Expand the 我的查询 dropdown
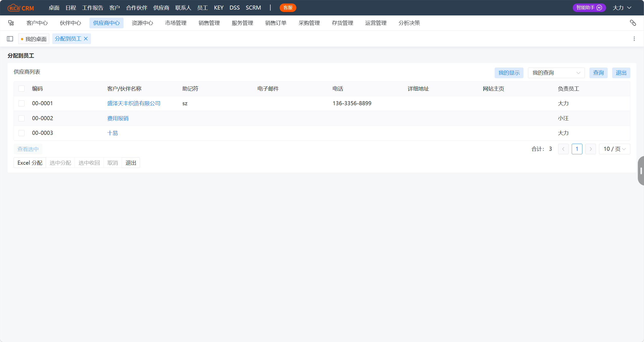Screen dimensions: 644x342 tap(556, 73)
